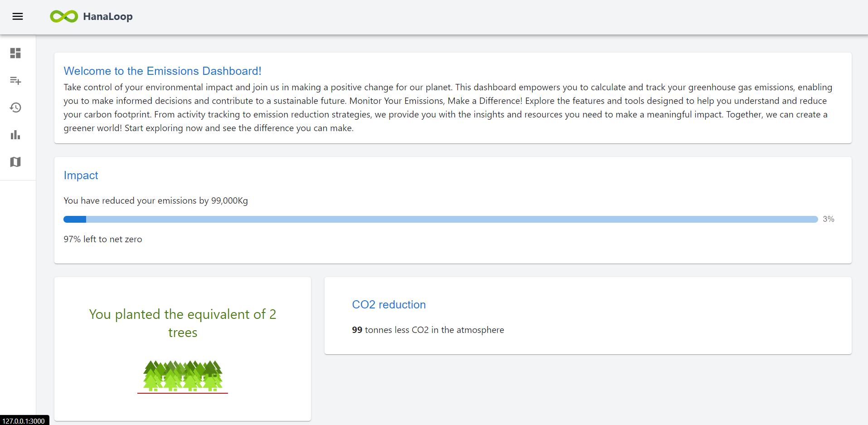
Task: Click the '97% left to net zero' text
Action: click(103, 239)
